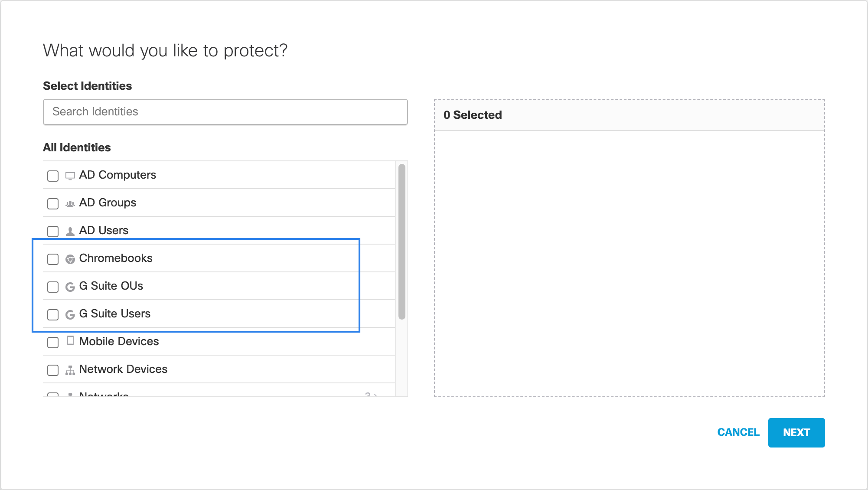Enable the Network Devices checkbox
868x490 pixels.
[x=53, y=370]
